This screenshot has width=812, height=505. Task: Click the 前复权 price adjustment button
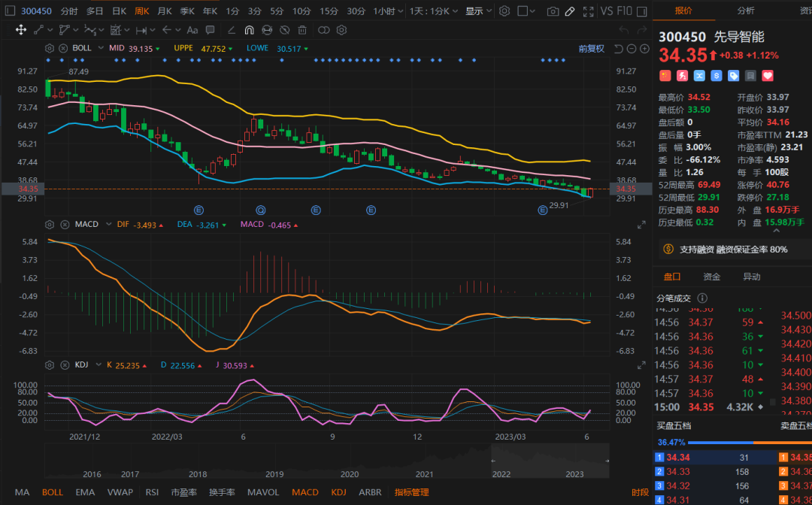[591, 48]
